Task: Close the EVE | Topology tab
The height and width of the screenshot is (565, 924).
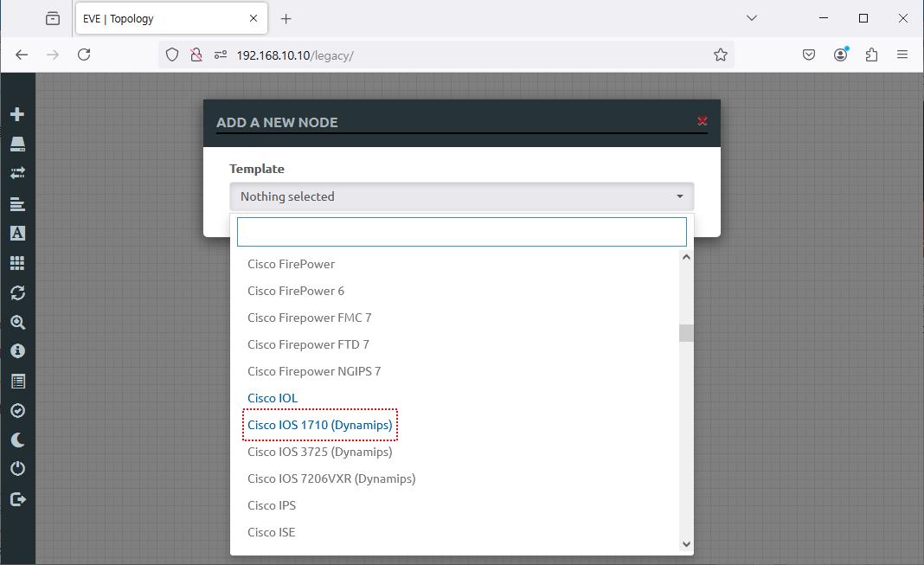Action: (253, 18)
